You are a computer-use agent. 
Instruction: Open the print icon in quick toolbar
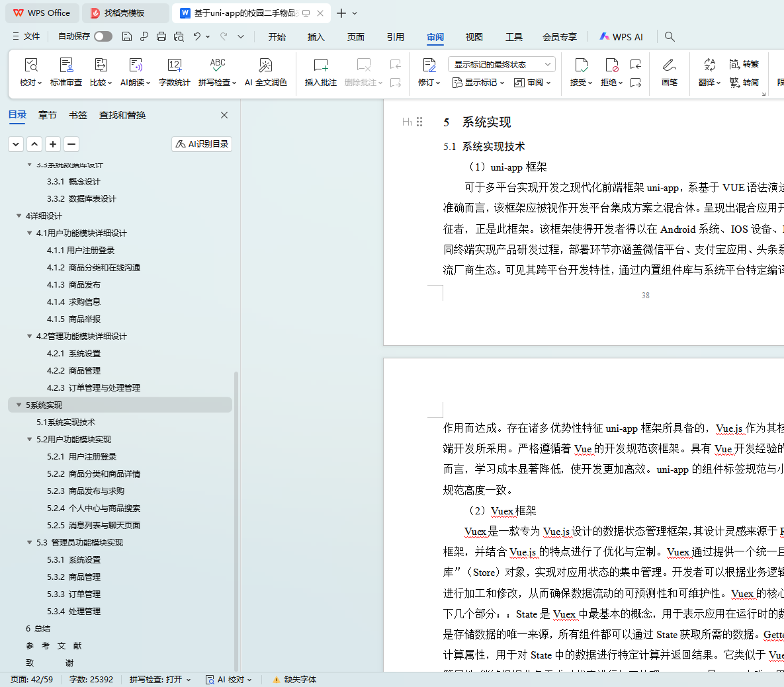pyautogui.click(x=161, y=36)
